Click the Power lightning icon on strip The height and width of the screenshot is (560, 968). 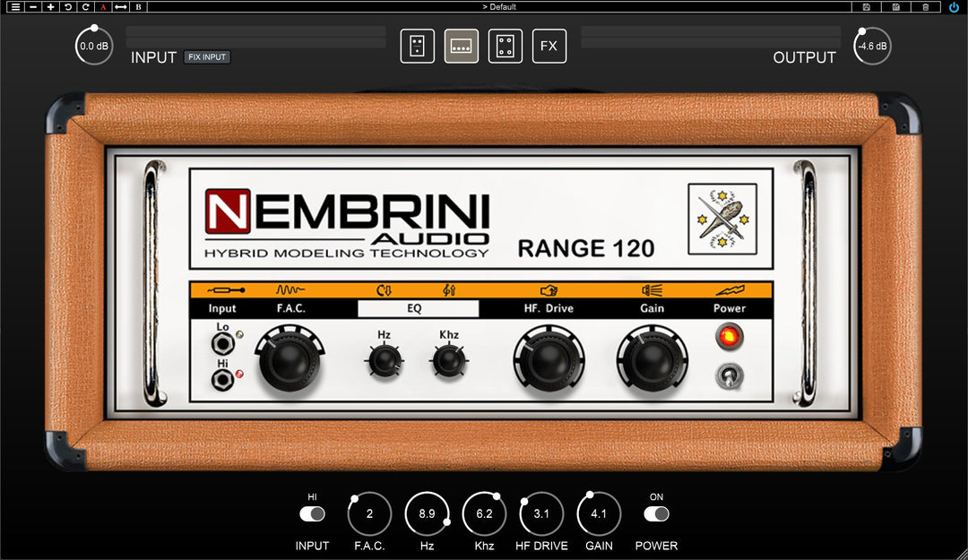pyautogui.click(x=730, y=289)
